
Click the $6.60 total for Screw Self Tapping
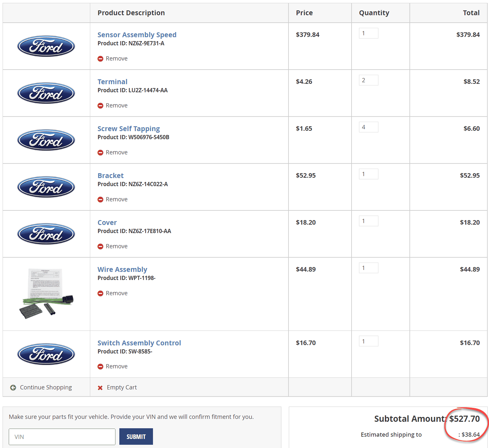tap(472, 129)
